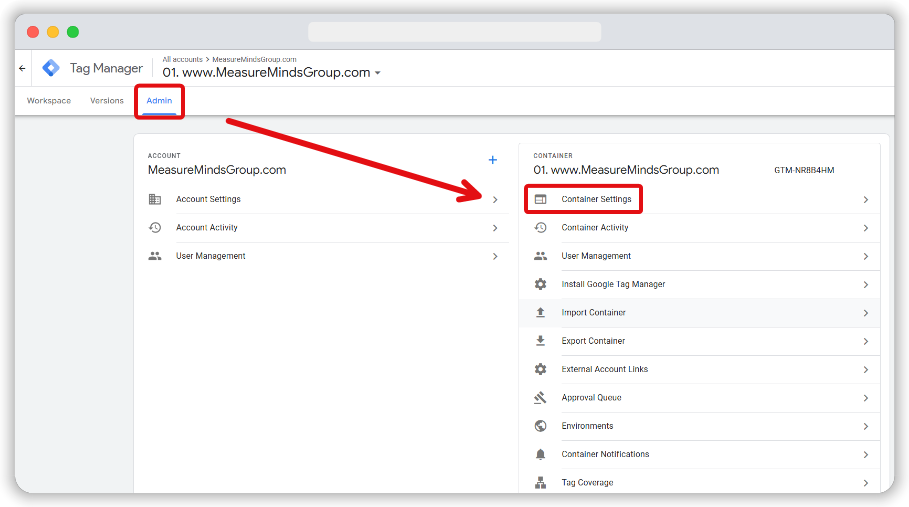Click the Install Google Tag Manager gear icon
The image size is (909, 507).
click(x=540, y=284)
